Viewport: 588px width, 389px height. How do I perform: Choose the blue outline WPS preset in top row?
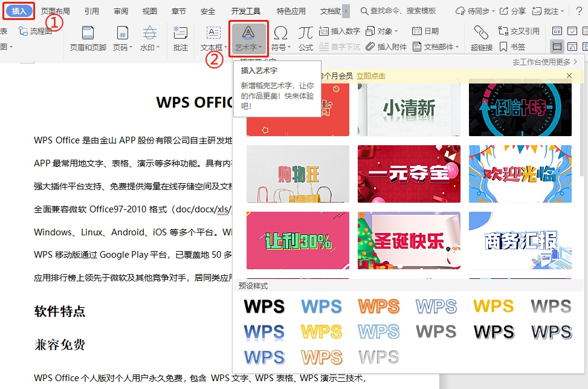tap(436, 306)
